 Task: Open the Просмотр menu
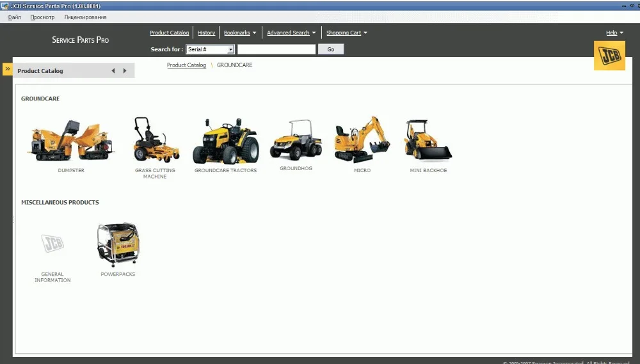click(x=42, y=17)
